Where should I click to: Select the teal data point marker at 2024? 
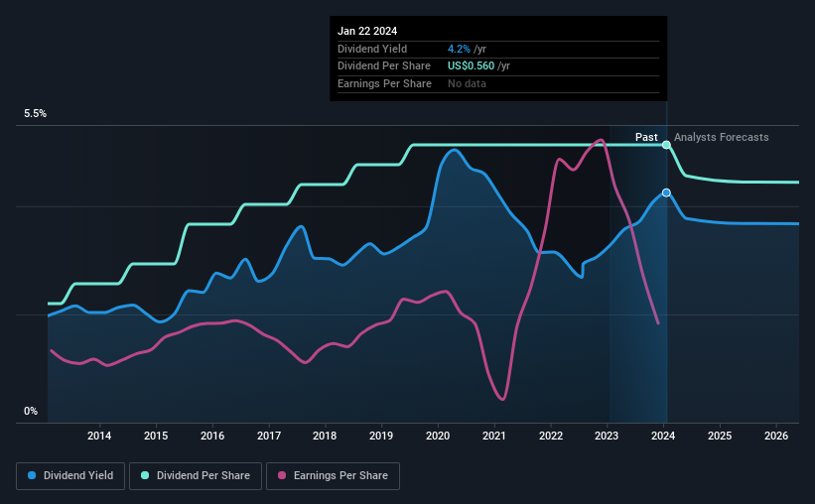click(666, 145)
